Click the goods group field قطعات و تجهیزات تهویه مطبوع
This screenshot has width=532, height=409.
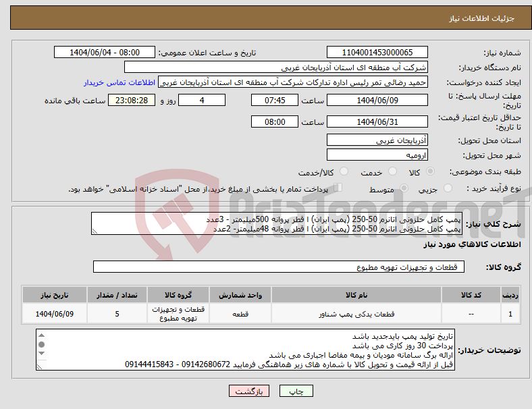[279, 267]
